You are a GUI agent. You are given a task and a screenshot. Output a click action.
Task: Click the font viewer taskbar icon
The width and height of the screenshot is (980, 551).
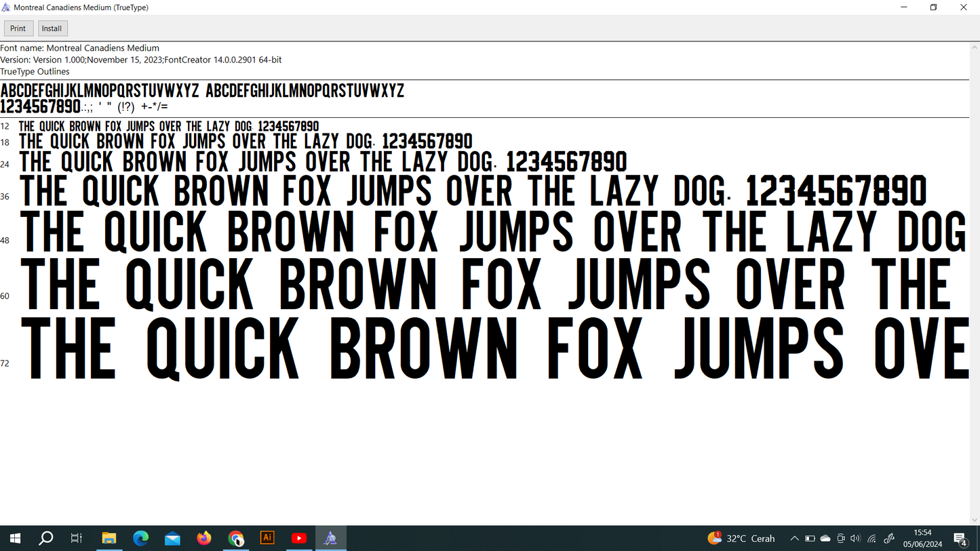pos(330,538)
